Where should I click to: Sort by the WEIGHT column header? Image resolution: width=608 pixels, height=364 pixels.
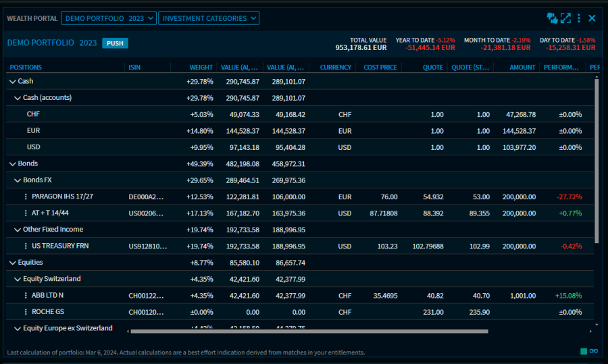pyautogui.click(x=201, y=68)
